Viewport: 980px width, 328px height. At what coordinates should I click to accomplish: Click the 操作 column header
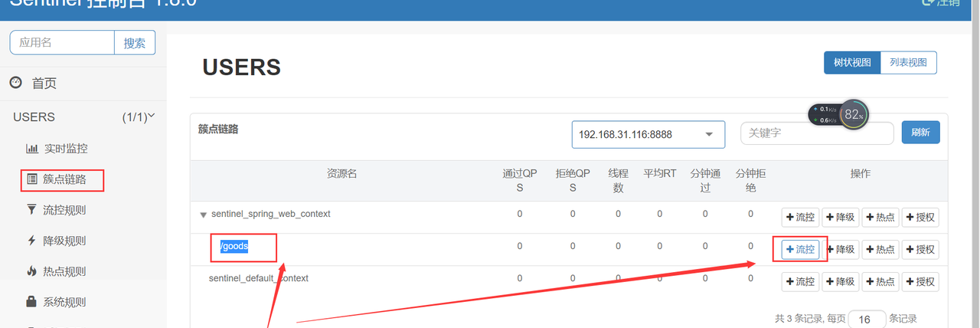(861, 174)
